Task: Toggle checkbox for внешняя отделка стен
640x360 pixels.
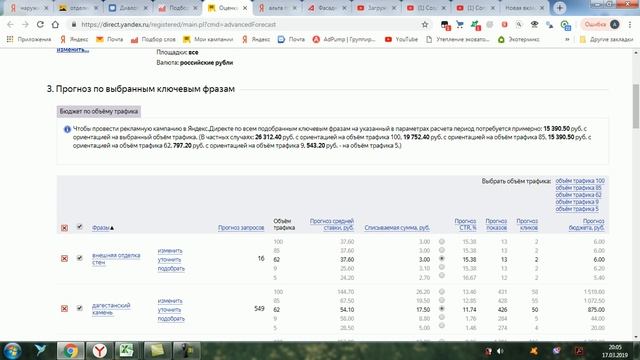Action: [80, 258]
